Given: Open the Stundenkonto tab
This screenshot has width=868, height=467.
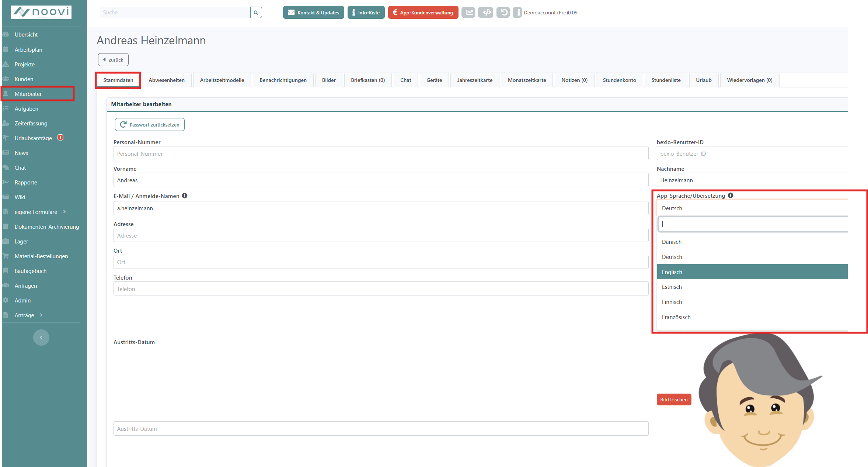Looking at the screenshot, I should (x=619, y=80).
